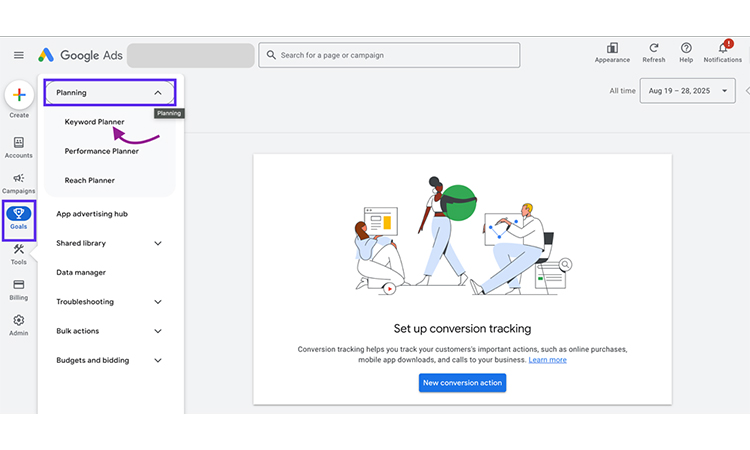The height and width of the screenshot is (450, 750).
Task: Click the Google Ads logo
Action: pos(80,55)
